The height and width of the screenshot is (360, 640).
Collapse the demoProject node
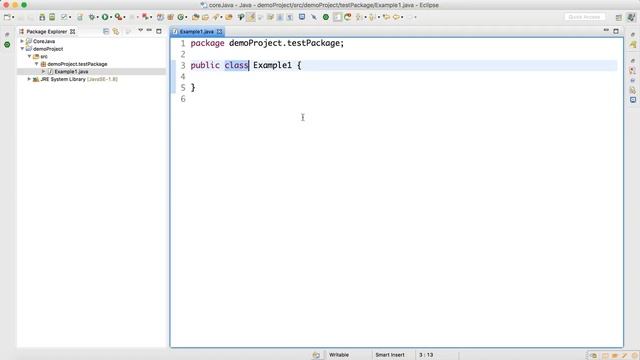(22, 49)
